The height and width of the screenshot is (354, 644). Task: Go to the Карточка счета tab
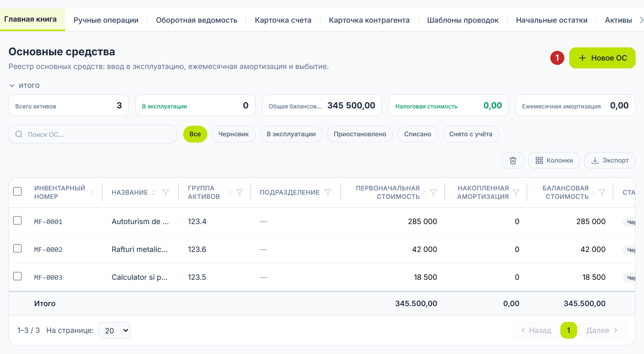[283, 20]
